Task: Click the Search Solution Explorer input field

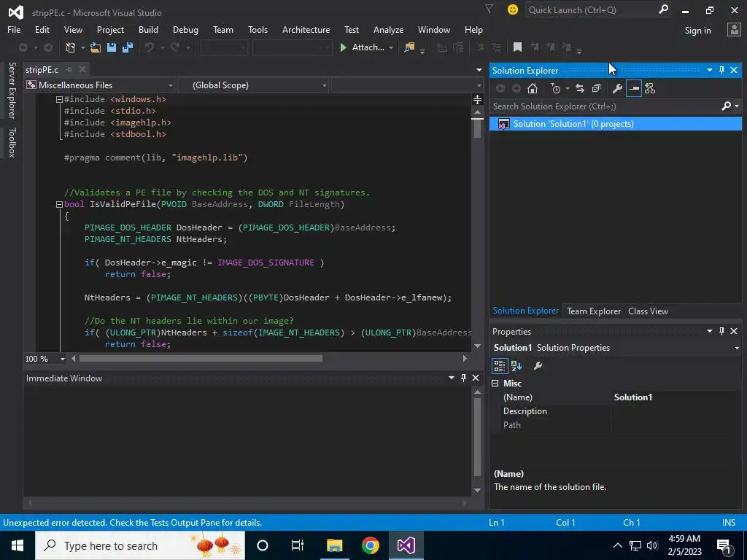Action: tap(605, 106)
